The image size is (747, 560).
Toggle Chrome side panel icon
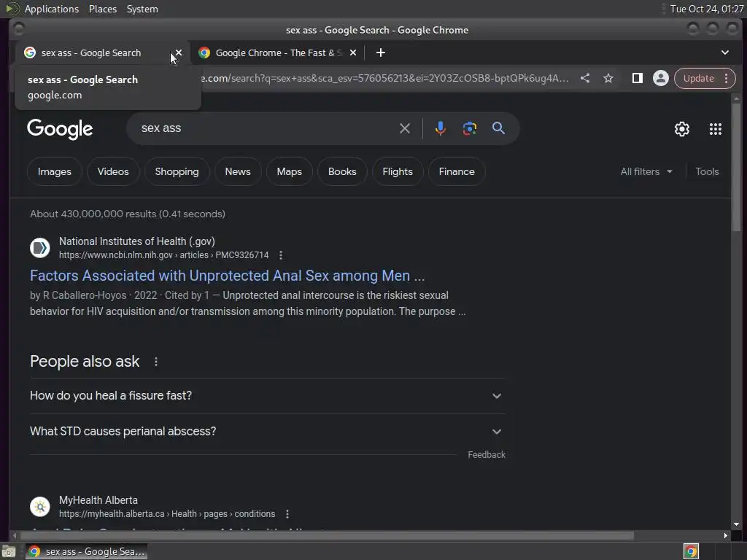click(x=637, y=78)
